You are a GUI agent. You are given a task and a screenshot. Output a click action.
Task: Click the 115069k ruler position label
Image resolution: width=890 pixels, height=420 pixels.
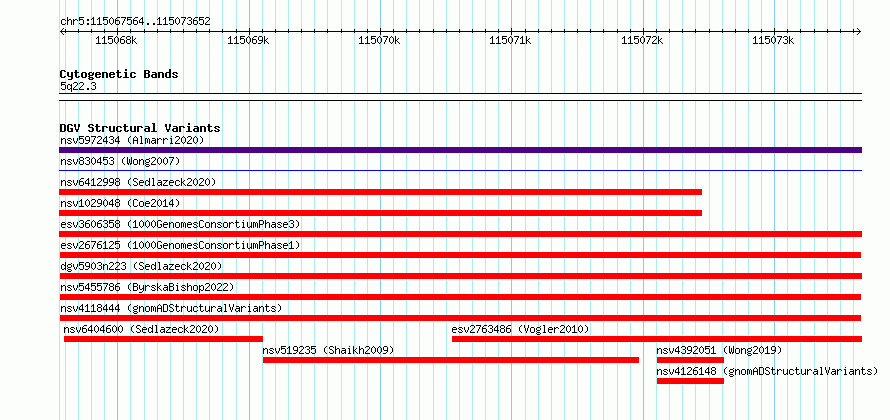tap(248, 40)
